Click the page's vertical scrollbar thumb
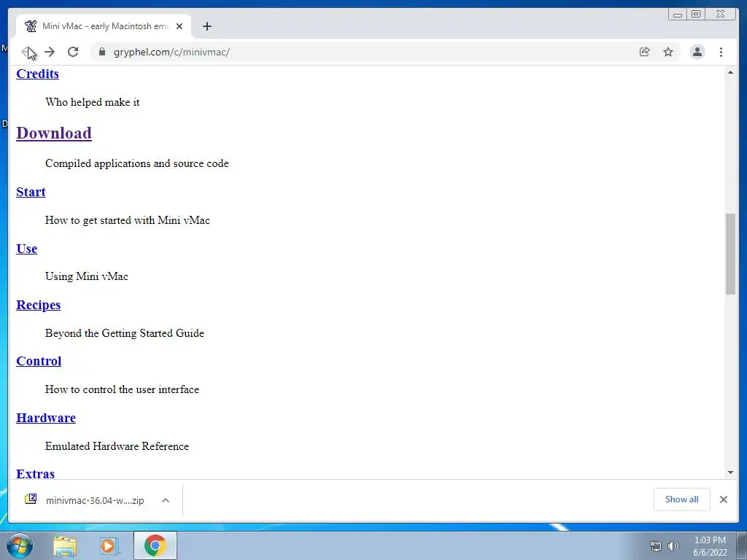Viewport: 747px width, 560px height. pos(730,254)
